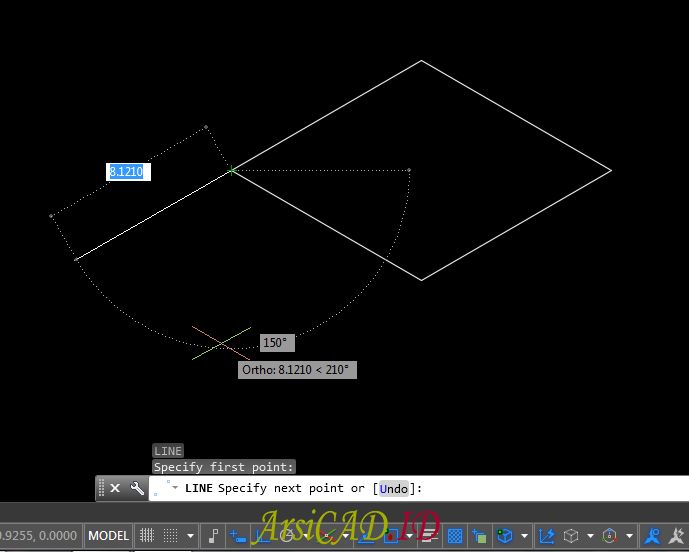Image resolution: width=689 pixels, height=552 pixels.
Task: Open gizmo options dropdown arrow
Action: 629,536
